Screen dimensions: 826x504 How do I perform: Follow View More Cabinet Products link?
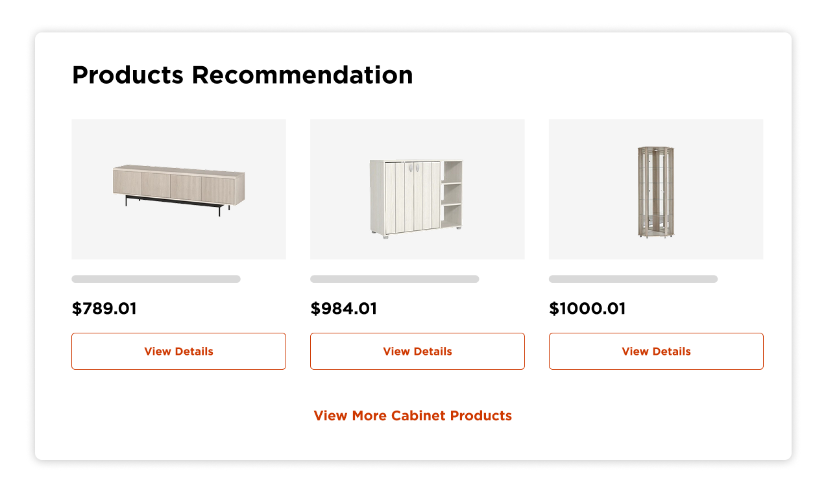pyautogui.click(x=413, y=416)
